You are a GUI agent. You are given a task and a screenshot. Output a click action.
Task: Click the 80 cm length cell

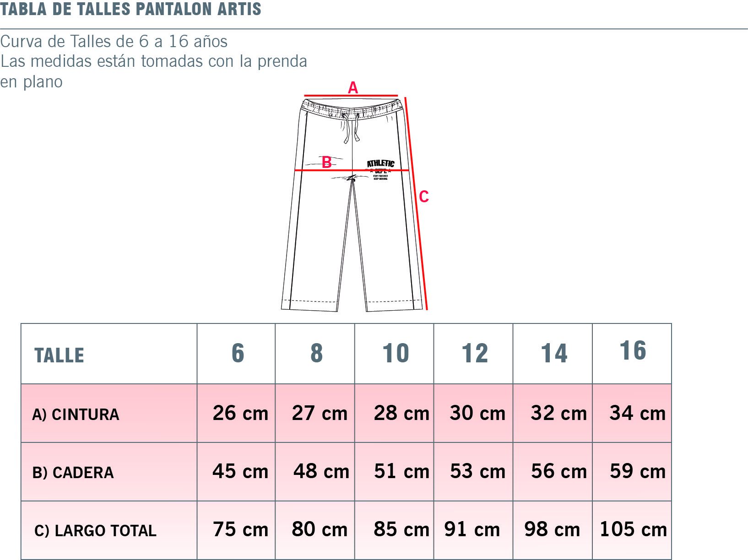coord(315,530)
